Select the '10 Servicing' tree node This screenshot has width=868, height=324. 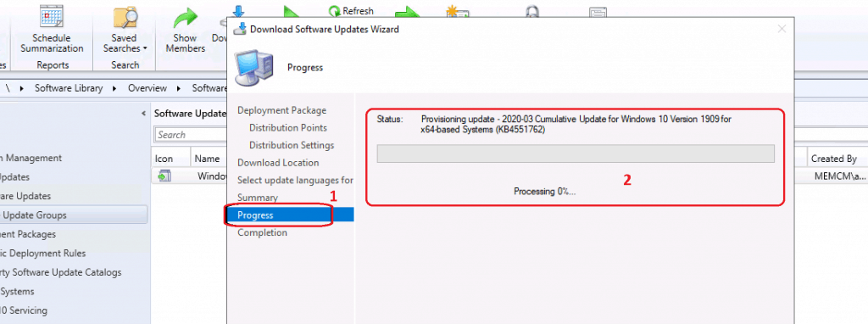coord(23,310)
